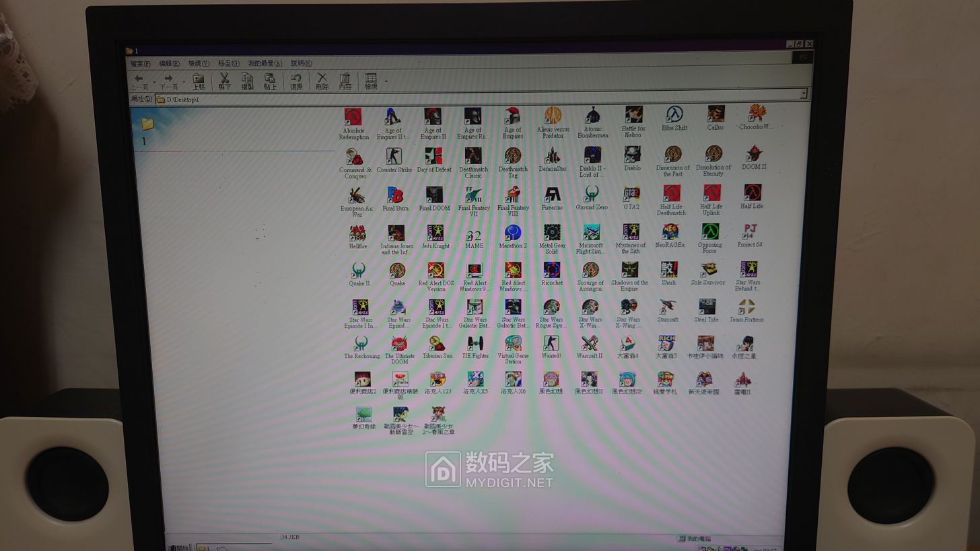
Task: Click the 復原 undo toolbar button
Action: click(296, 81)
